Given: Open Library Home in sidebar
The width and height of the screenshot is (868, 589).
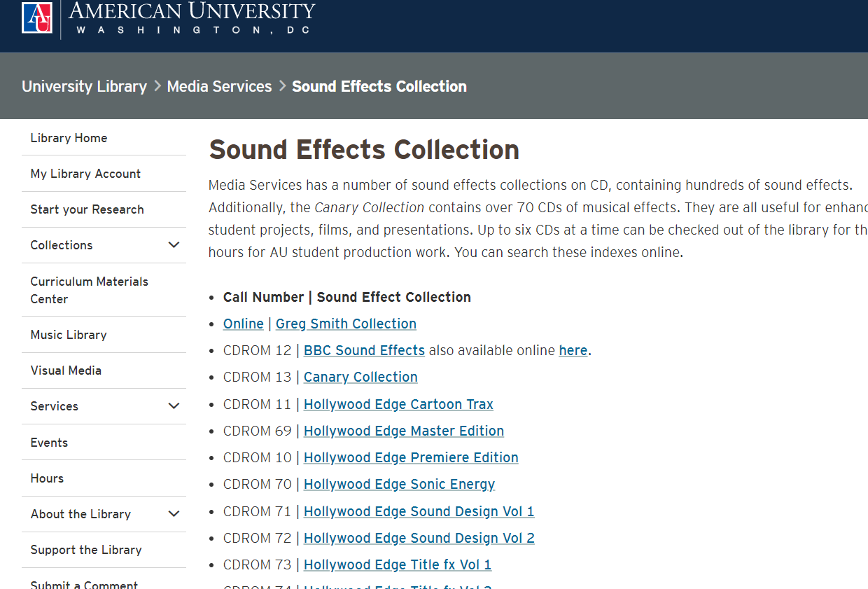Looking at the screenshot, I should pyautogui.click(x=69, y=138).
